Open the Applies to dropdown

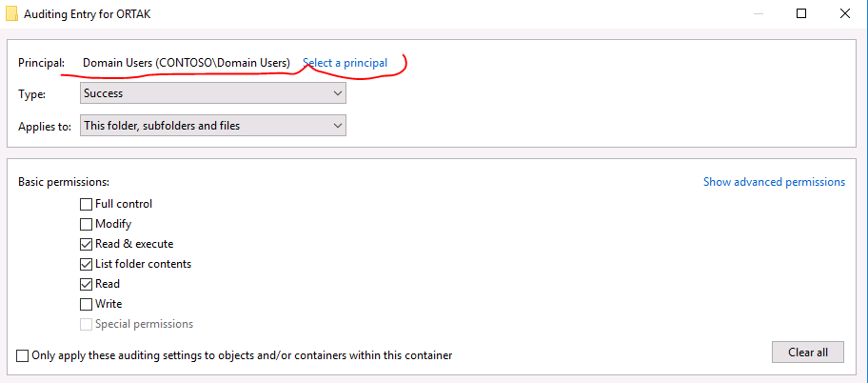[213, 126]
